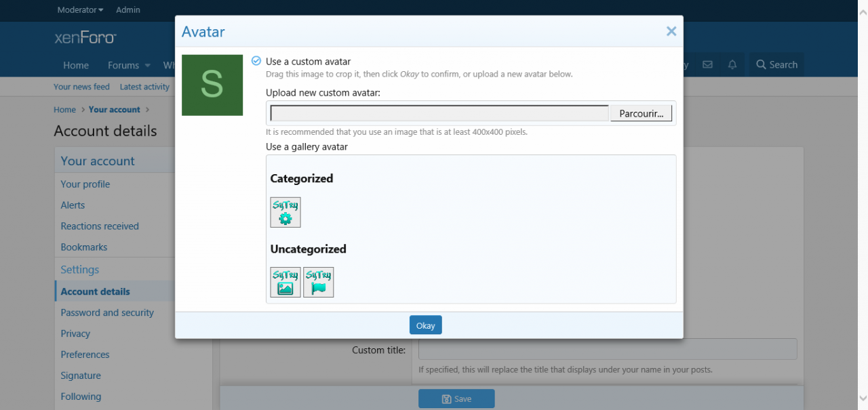Click the Parcourir... browse button
The image size is (868, 410).
pos(641,113)
